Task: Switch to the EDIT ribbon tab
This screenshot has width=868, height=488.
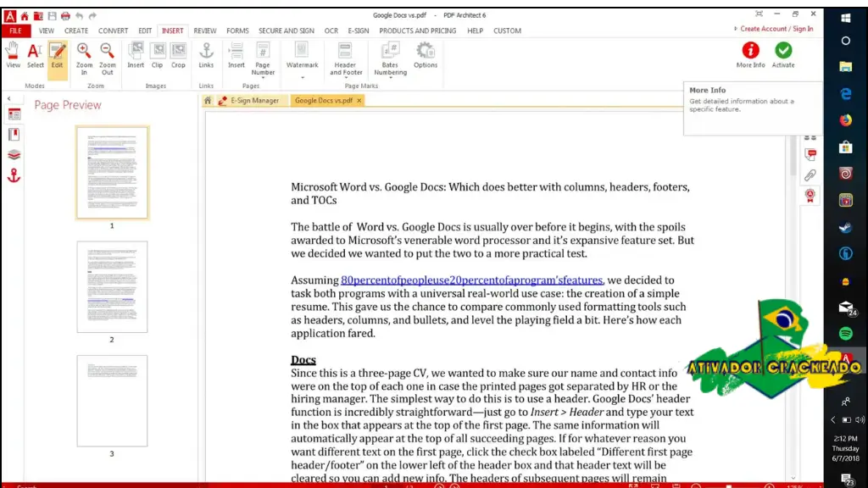Action: tap(145, 31)
